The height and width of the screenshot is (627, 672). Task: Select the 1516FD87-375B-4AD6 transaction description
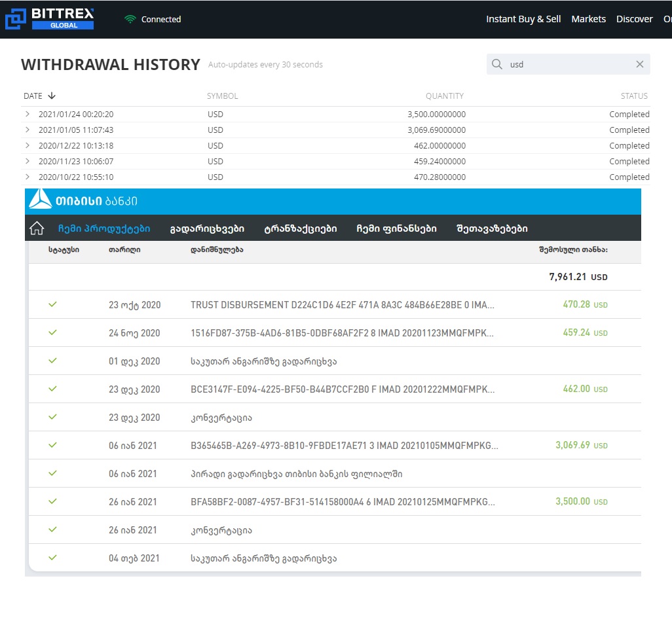342,332
